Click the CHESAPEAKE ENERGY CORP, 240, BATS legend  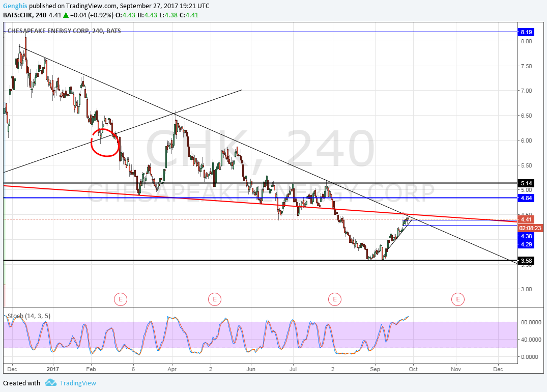click(64, 31)
